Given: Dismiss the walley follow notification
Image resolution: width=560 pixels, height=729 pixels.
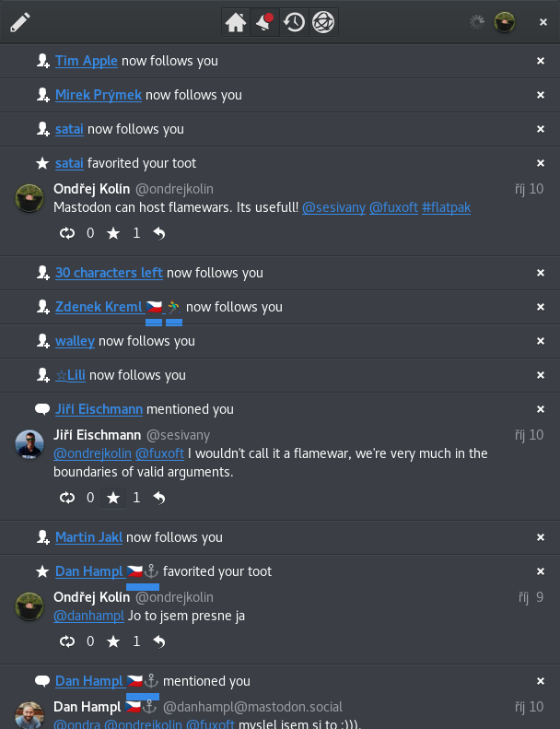Looking at the screenshot, I should pos(541,341).
